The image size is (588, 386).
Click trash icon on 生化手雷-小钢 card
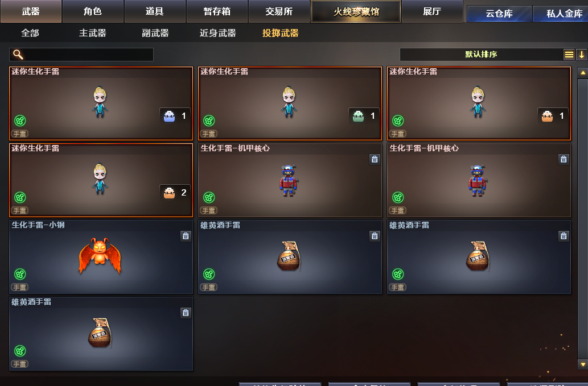(x=186, y=236)
